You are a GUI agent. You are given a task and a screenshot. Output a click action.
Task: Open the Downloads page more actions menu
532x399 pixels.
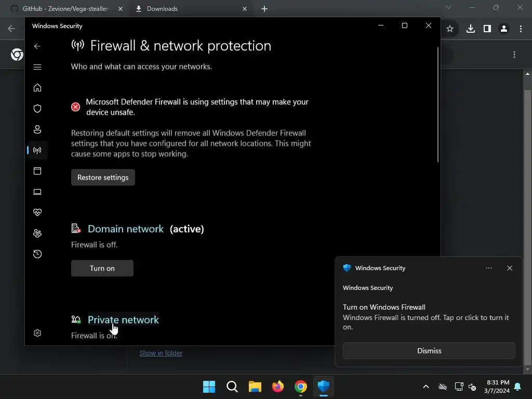pos(514,55)
